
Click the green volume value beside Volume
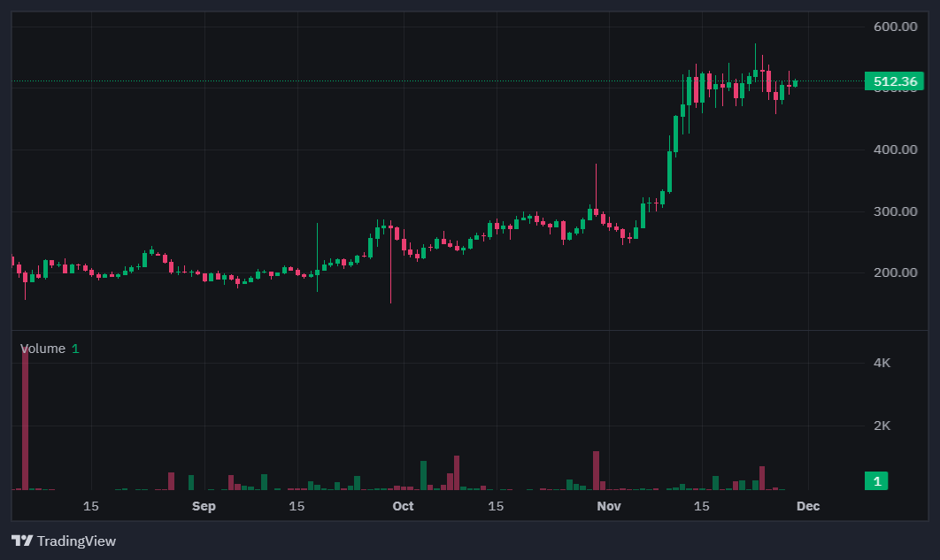pyautogui.click(x=75, y=349)
